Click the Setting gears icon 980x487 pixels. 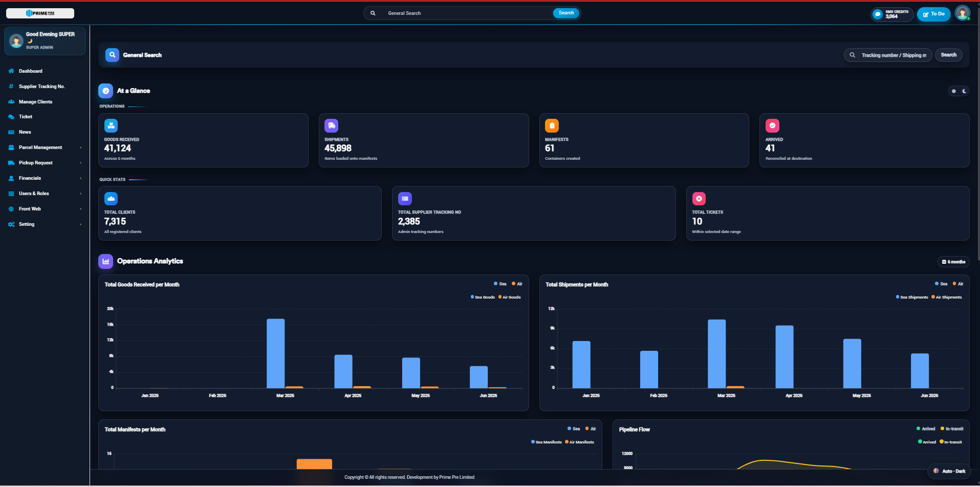tap(11, 224)
